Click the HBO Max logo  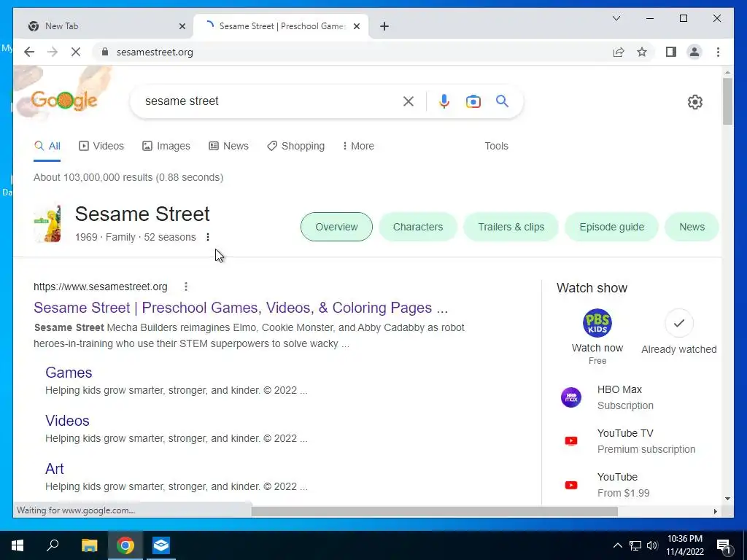[x=570, y=397]
